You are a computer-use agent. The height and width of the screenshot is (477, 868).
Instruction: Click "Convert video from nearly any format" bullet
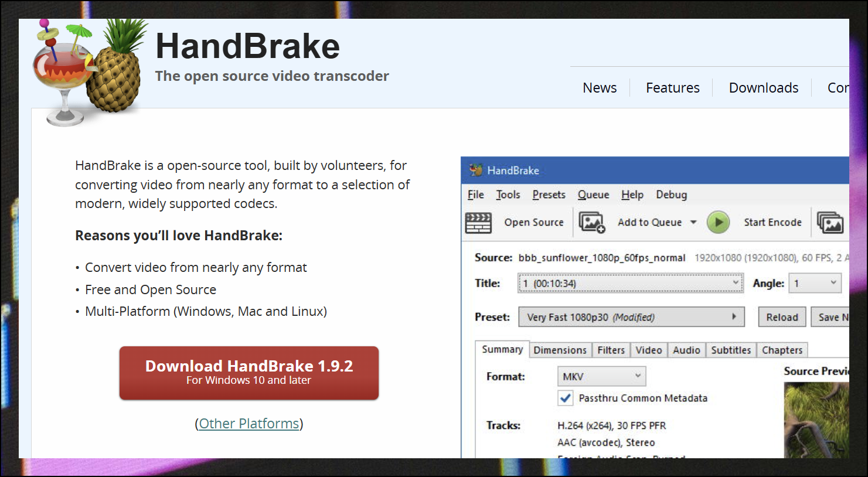196,268
